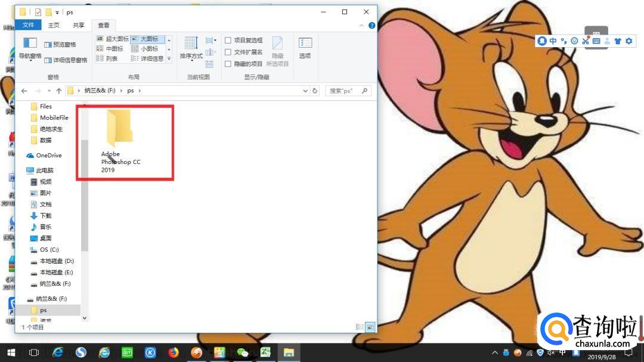This screenshot has width=644, height=362.
Task: Select the 数据 folder
Action: (45, 140)
